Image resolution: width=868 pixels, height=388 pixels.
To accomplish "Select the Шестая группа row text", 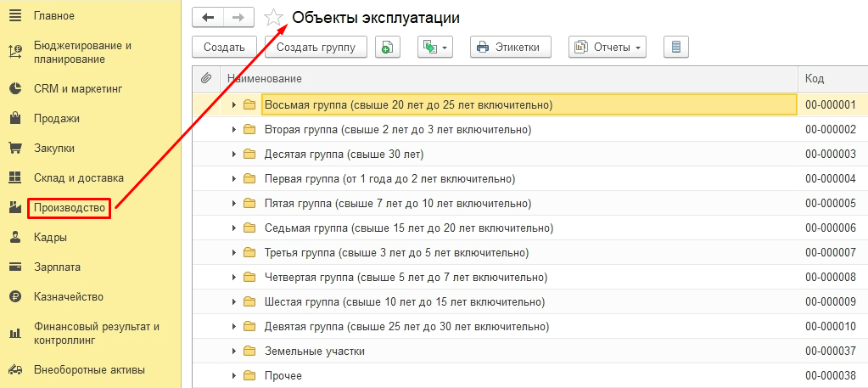I will click(x=405, y=302).
